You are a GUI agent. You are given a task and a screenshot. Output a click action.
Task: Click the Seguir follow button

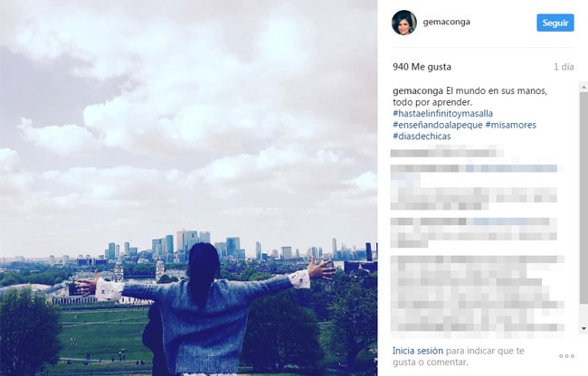click(x=555, y=23)
